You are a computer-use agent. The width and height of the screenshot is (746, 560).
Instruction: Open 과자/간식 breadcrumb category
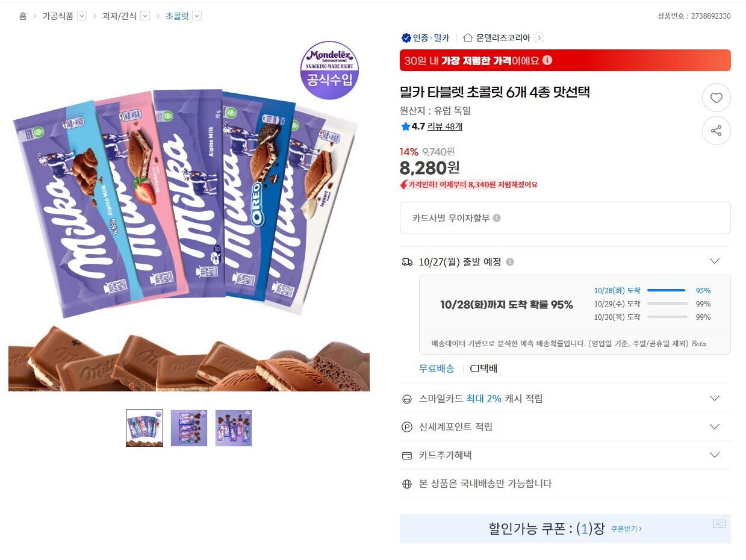pyautogui.click(x=119, y=16)
